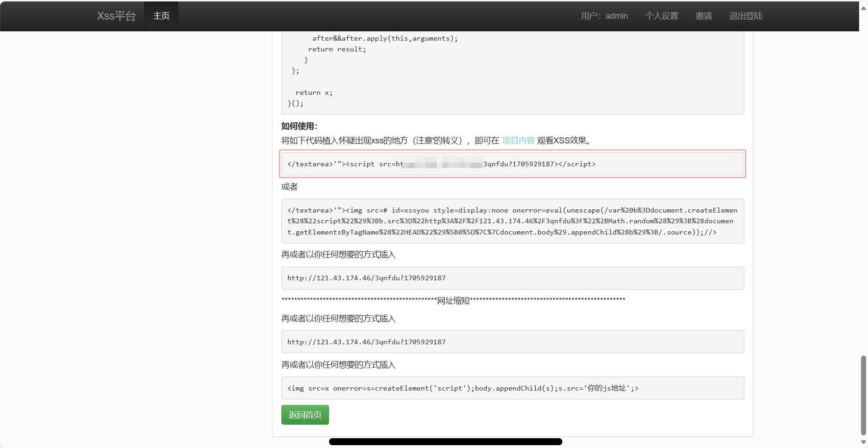Click the after.apply(this,arguments) code line
This screenshot has width=868, height=448.
pyautogui.click(x=385, y=38)
